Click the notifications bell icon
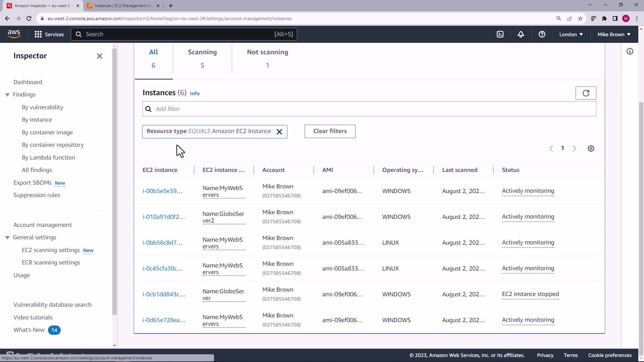 (521, 34)
